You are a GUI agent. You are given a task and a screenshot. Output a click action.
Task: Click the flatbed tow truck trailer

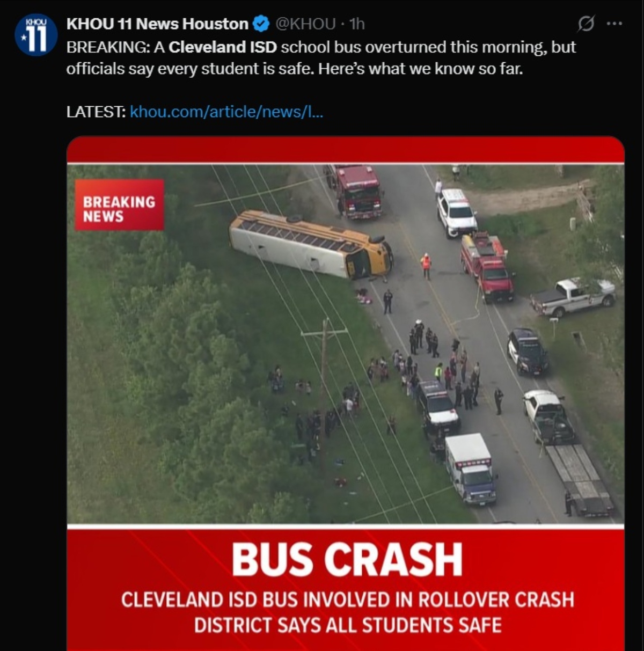[579, 479]
